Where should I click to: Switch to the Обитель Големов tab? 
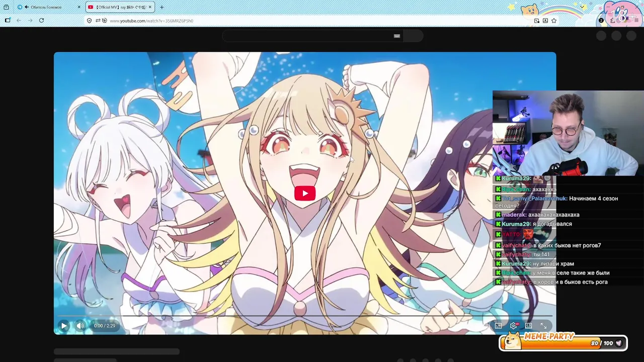click(48, 7)
